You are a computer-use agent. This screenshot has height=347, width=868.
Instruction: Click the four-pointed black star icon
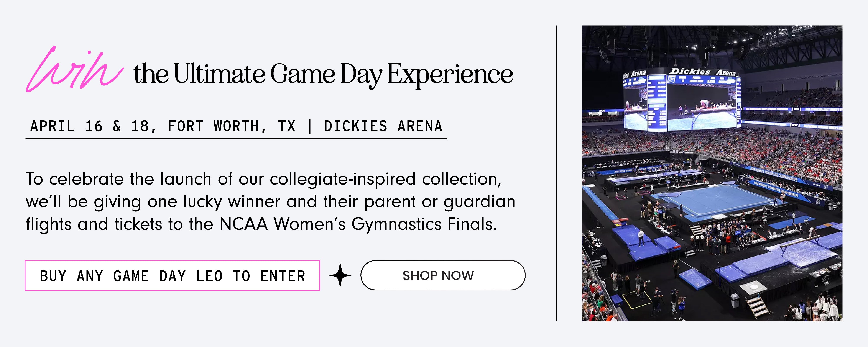[340, 275]
